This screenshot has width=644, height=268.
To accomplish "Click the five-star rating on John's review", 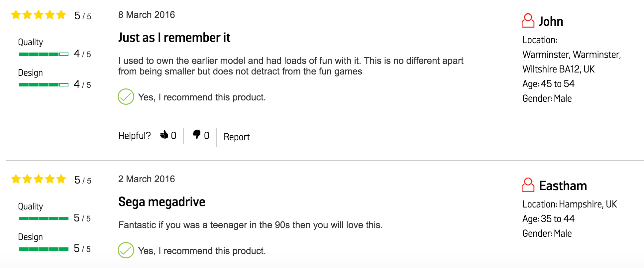I will point(39,15).
